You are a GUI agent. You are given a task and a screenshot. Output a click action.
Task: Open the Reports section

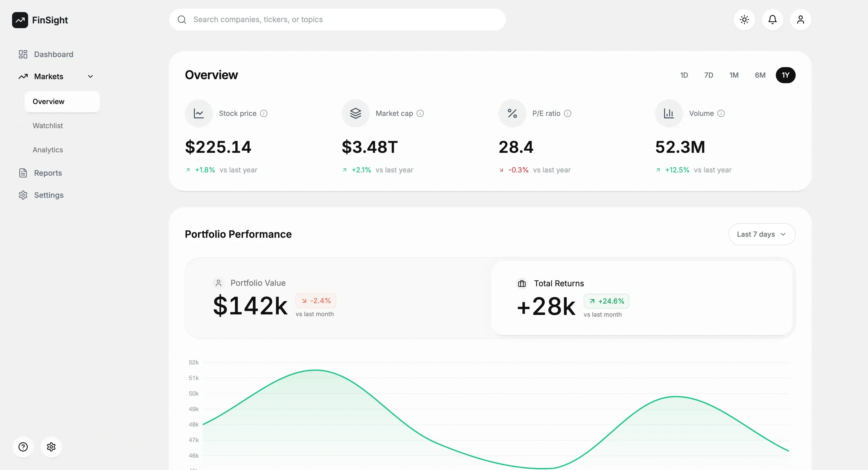[48, 173]
